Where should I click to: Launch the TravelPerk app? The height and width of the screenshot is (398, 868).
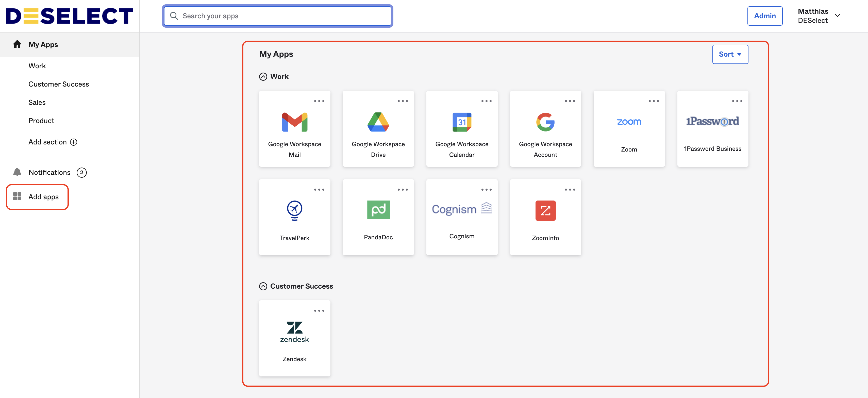(294, 217)
